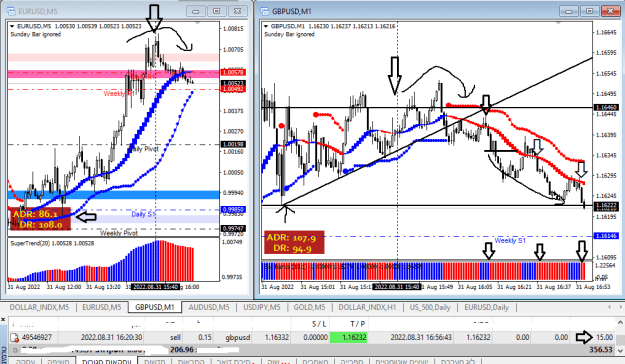Click the Weekly S1 label on GBPUSD chart

pos(510,241)
